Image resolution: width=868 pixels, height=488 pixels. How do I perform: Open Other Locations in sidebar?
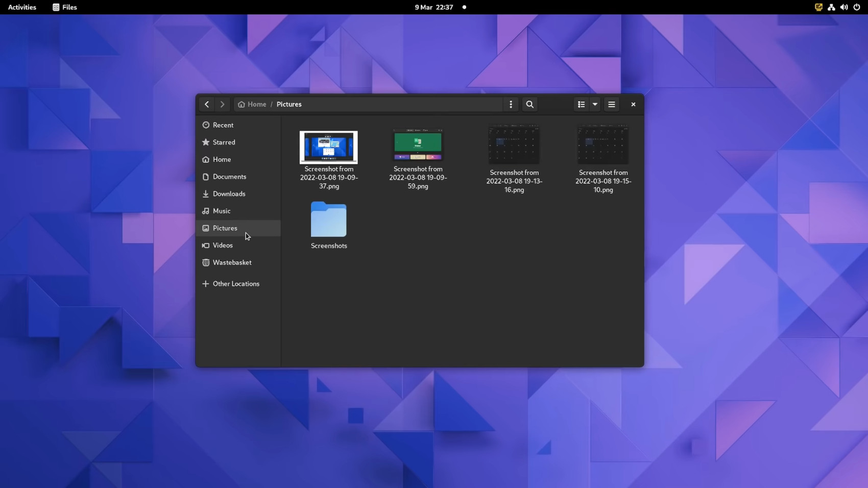(x=236, y=284)
